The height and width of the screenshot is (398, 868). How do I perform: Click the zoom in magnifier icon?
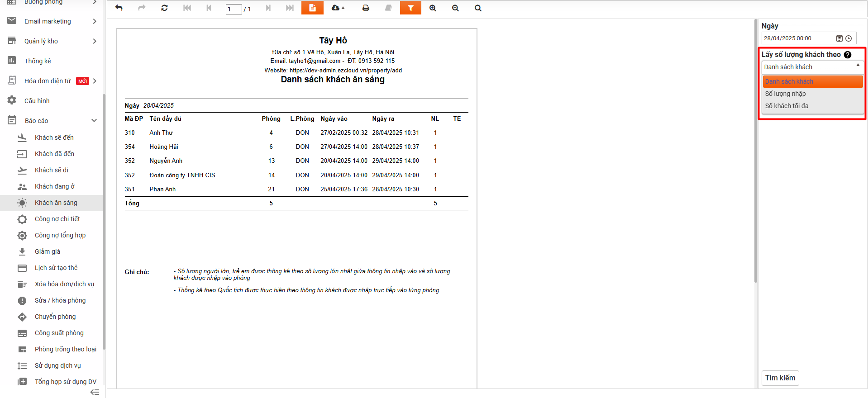pyautogui.click(x=433, y=8)
